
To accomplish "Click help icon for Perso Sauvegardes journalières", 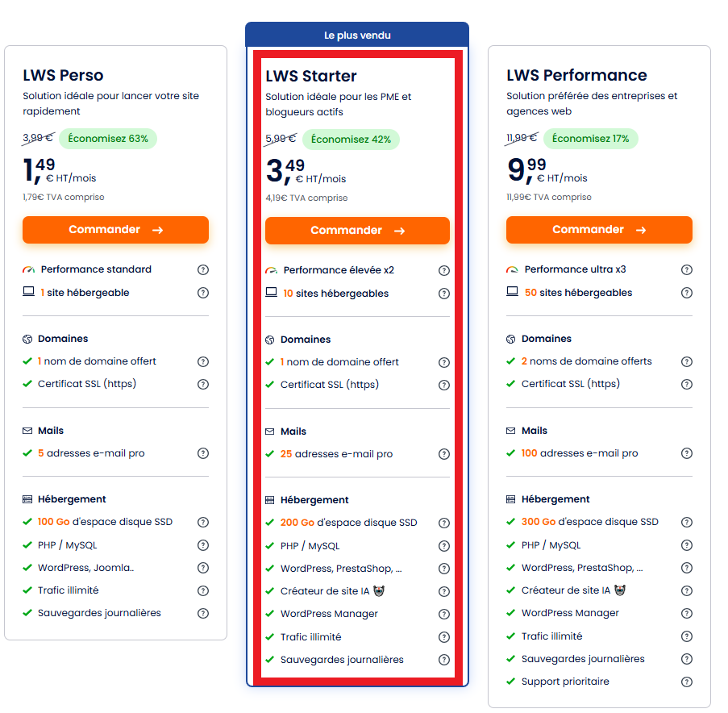I will (203, 613).
